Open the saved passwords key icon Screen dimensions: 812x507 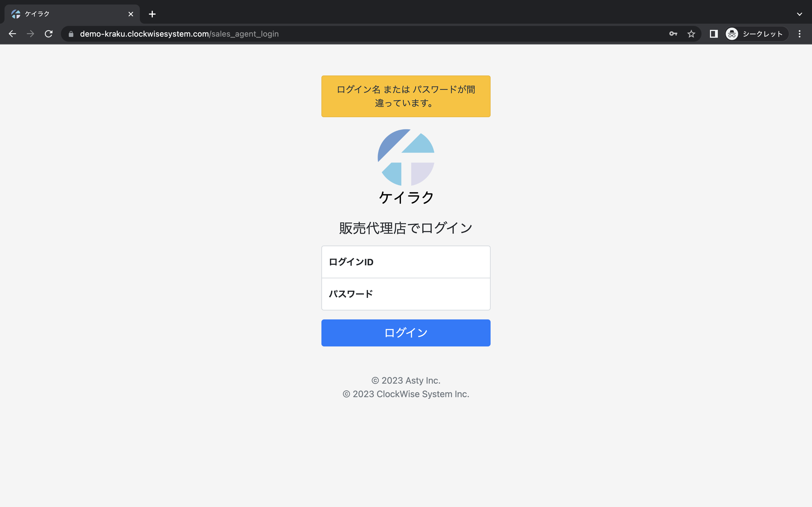pyautogui.click(x=673, y=34)
